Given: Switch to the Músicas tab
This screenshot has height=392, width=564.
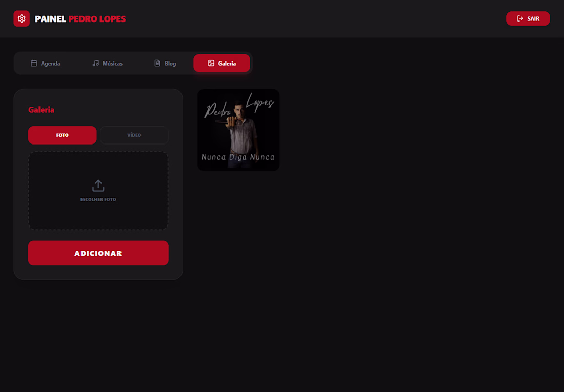Looking at the screenshot, I should (x=108, y=64).
